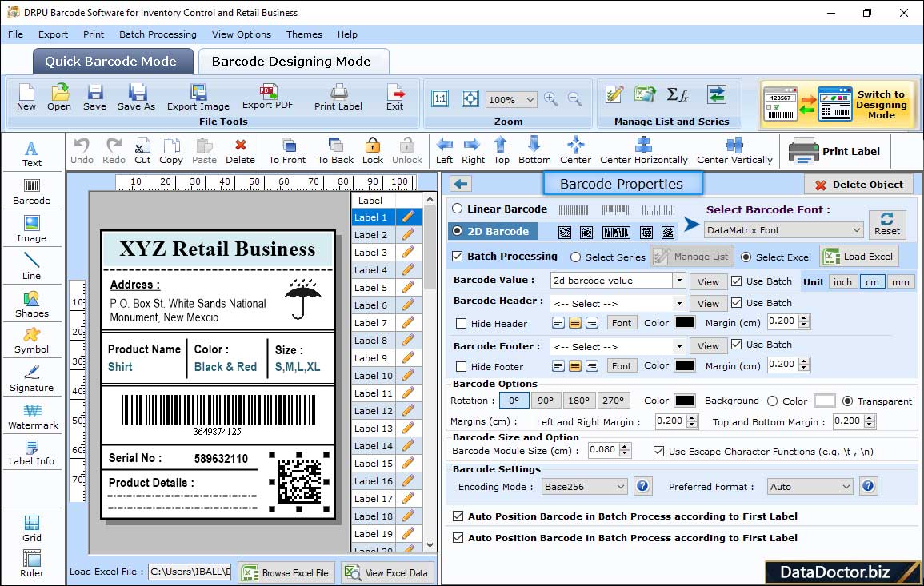
Task: Click Center Horizontally alignment icon
Action: 643,151
